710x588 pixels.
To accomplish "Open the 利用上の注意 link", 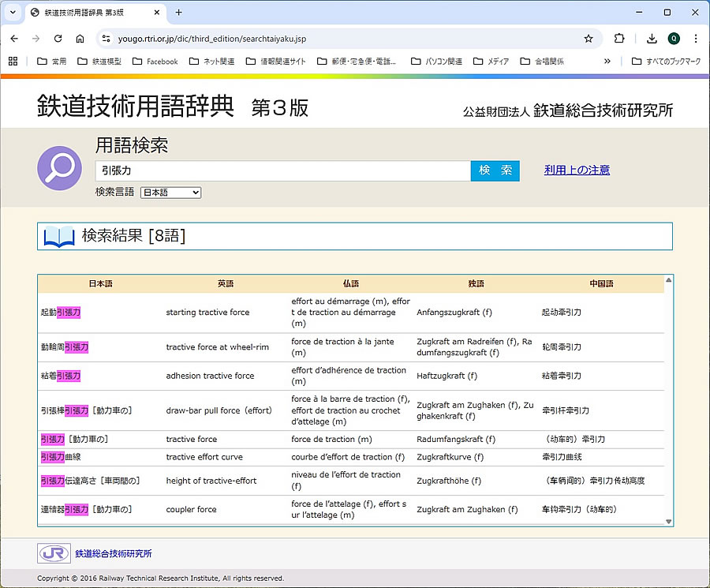I will click(577, 170).
